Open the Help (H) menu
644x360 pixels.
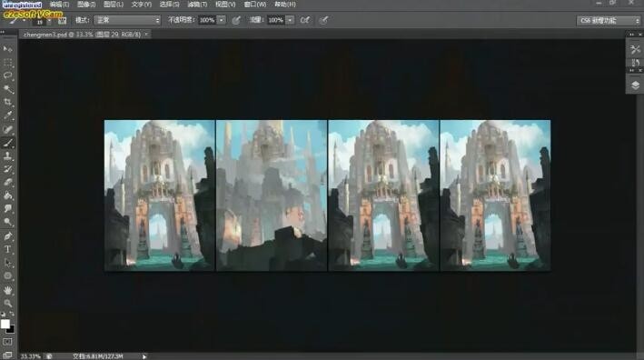click(x=285, y=5)
